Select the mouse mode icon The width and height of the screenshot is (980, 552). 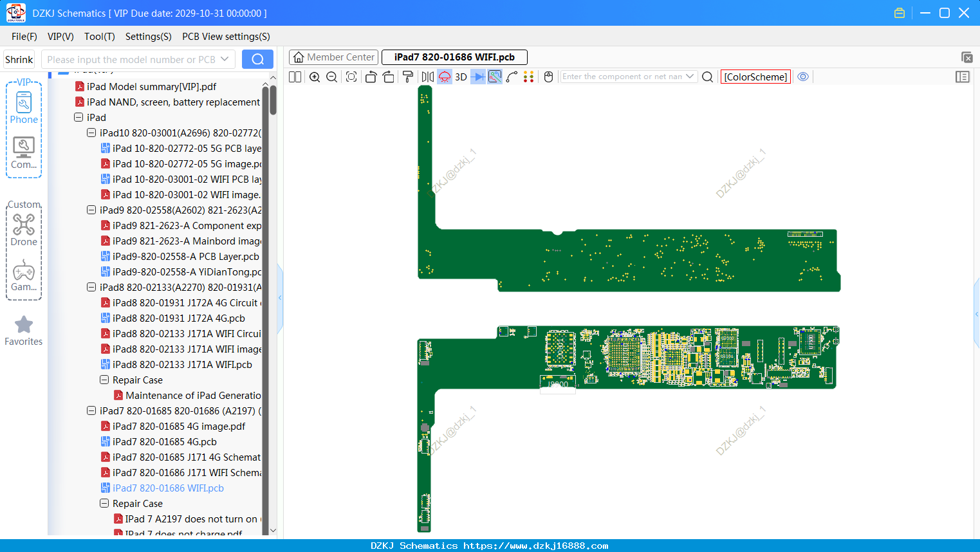click(549, 77)
